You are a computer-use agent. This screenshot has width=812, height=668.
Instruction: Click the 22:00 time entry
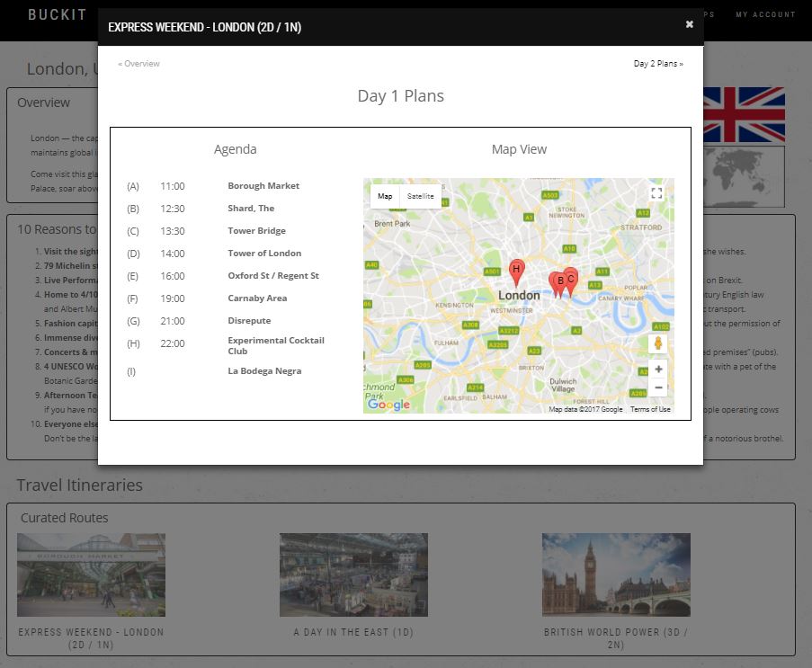pos(173,343)
